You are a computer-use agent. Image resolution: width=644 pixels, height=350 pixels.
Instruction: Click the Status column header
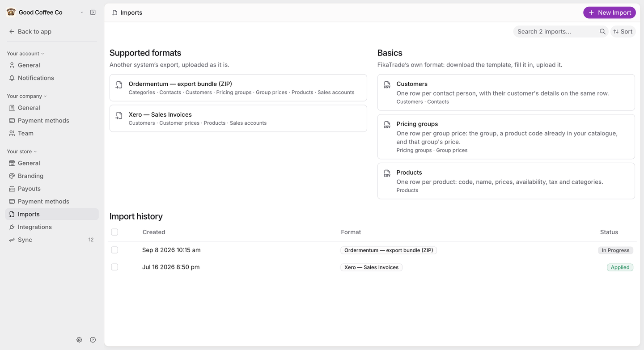pyautogui.click(x=609, y=232)
